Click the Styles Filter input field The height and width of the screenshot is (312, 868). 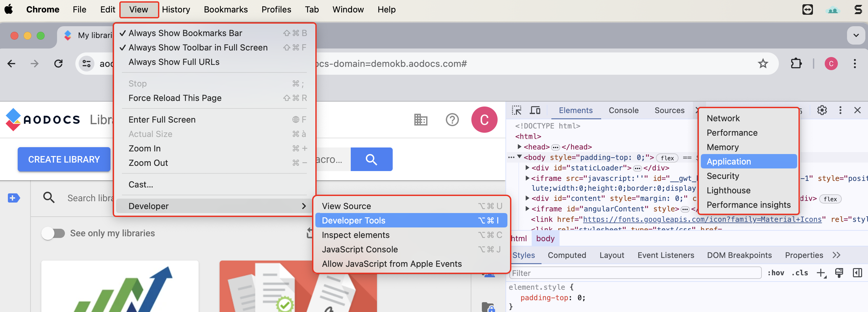tap(635, 273)
